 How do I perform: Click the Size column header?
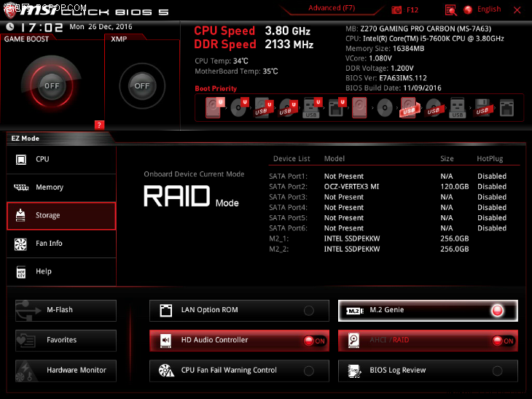click(x=447, y=158)
